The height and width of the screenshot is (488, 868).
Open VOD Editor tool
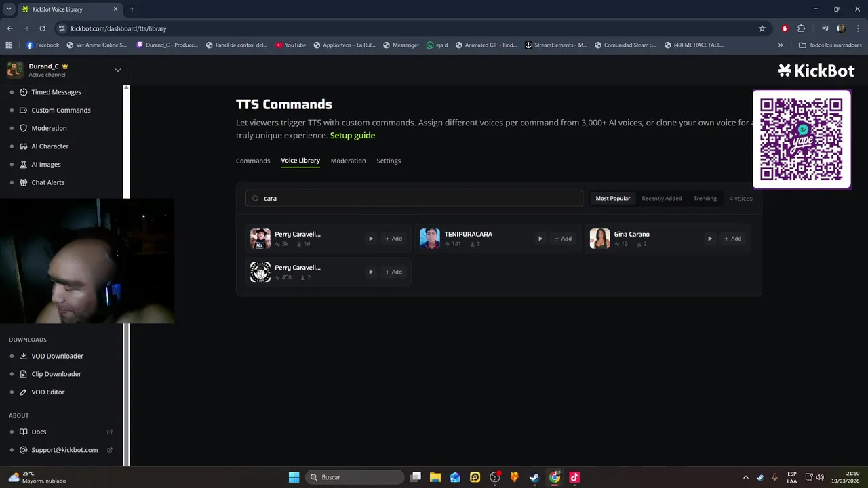47,392
